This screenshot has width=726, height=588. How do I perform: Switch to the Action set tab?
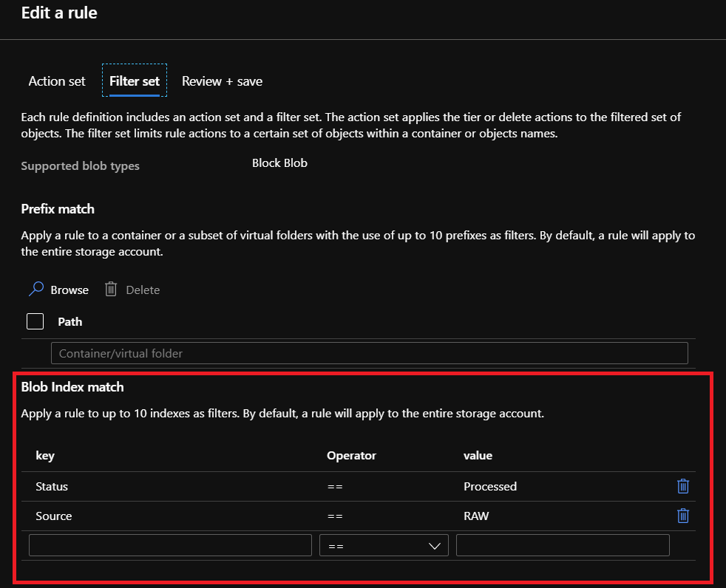pyautogui.click(x=57, y=81)
